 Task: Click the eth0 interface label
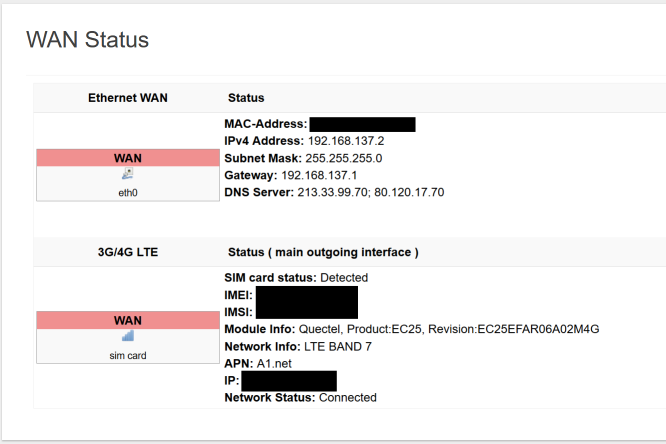pyautogui.click(x=128, y=193)
